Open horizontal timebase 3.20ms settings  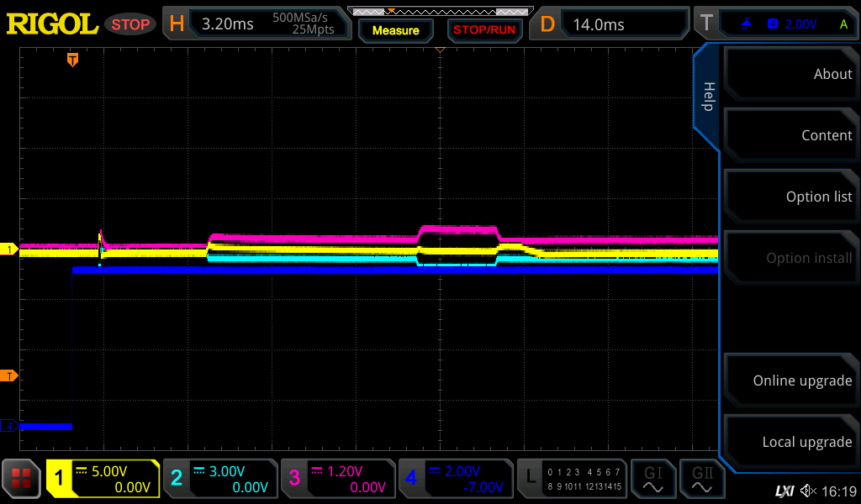click(256, 24)
